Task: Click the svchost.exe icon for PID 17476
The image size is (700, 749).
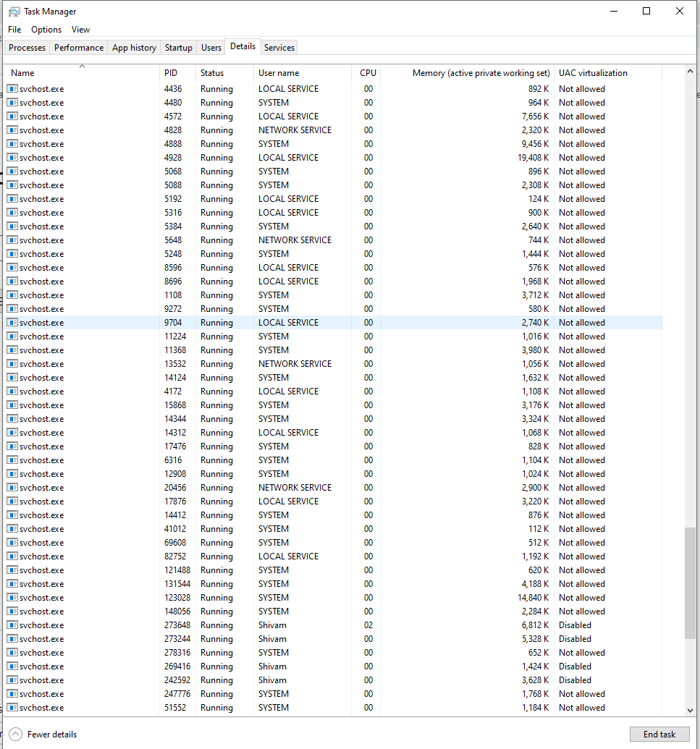Action: pyautogui.click(x=12, y=447)
